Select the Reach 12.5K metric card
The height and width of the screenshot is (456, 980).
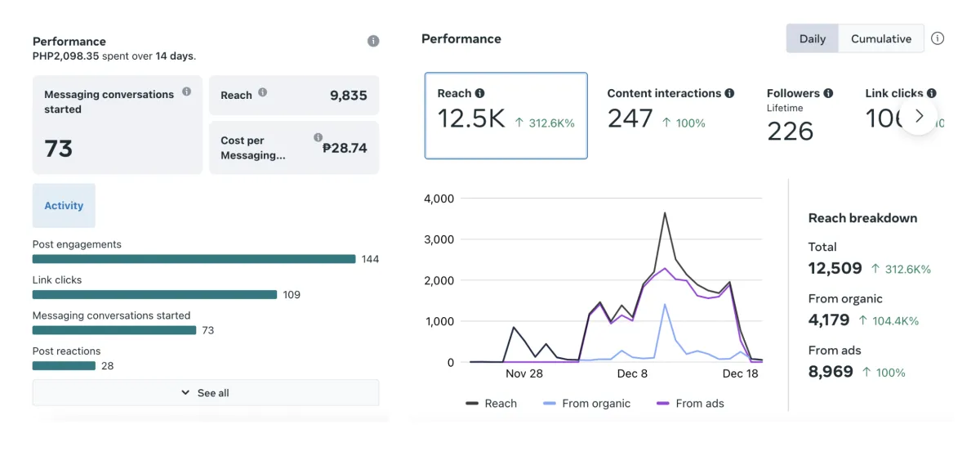[x=506, y=115]
